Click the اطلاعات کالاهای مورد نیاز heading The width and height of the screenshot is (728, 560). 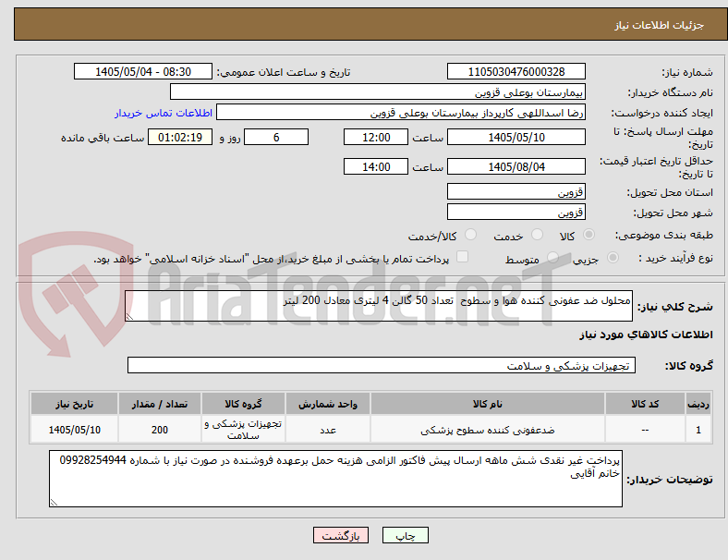tap(646, 335)
